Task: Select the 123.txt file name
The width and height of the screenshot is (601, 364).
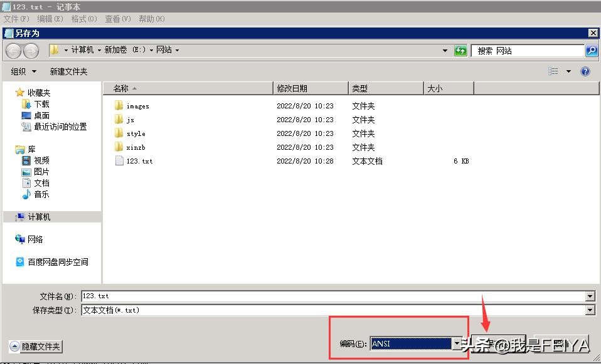Action: 139,161
